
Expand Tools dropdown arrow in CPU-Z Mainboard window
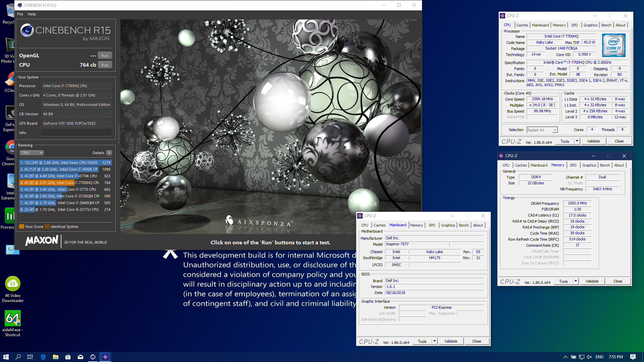pyautogui.click(x=434, y=342)
